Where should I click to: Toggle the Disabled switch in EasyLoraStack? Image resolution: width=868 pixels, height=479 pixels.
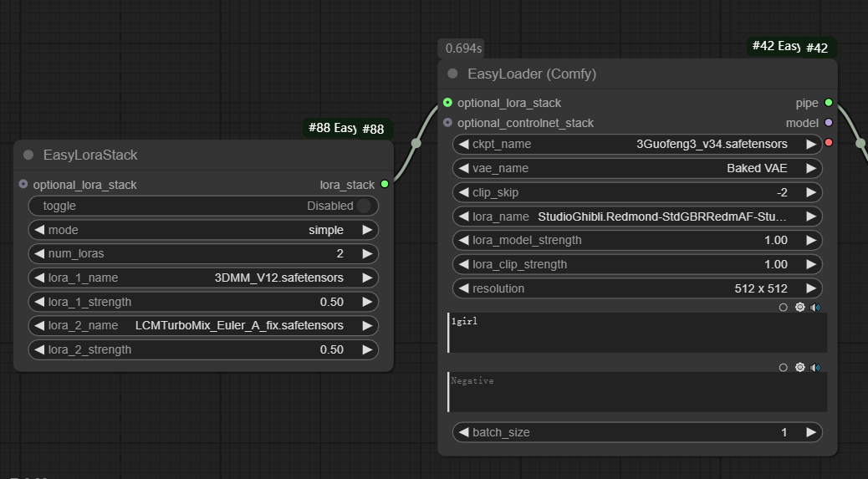click(x=364, y=206)
